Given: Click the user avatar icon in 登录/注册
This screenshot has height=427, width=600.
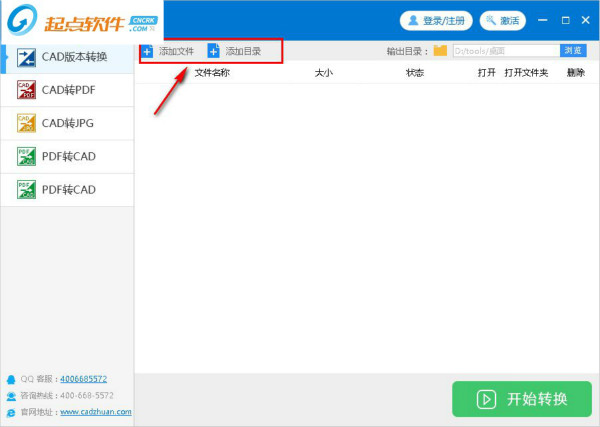Looking at the screenshot, I should 413,20.
